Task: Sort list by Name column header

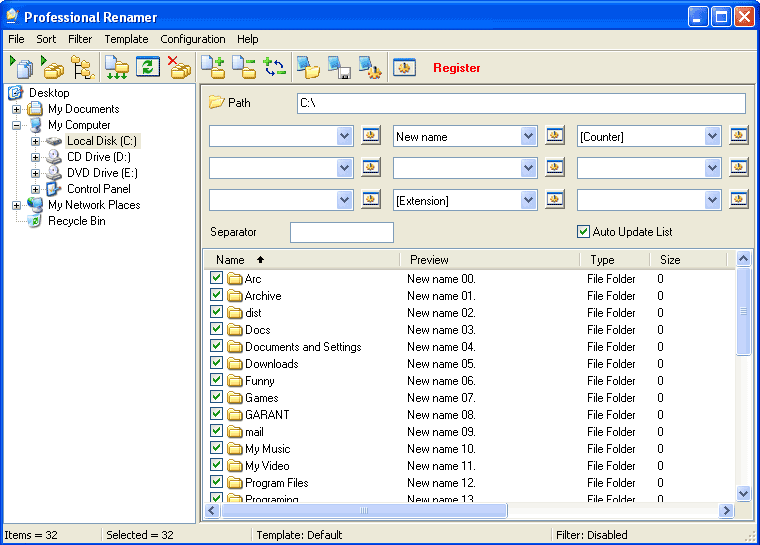Action: pyautogui.click(x=301, y=260)
